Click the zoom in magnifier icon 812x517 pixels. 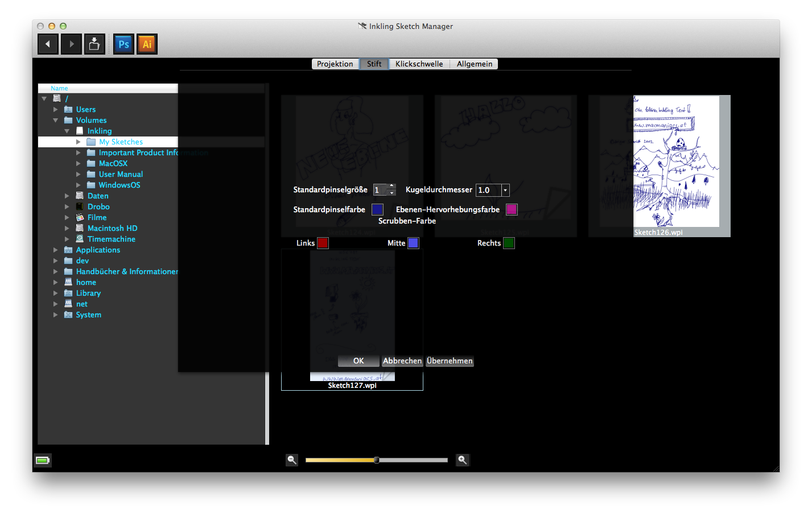pyautogui.click(x=463, y=460)
